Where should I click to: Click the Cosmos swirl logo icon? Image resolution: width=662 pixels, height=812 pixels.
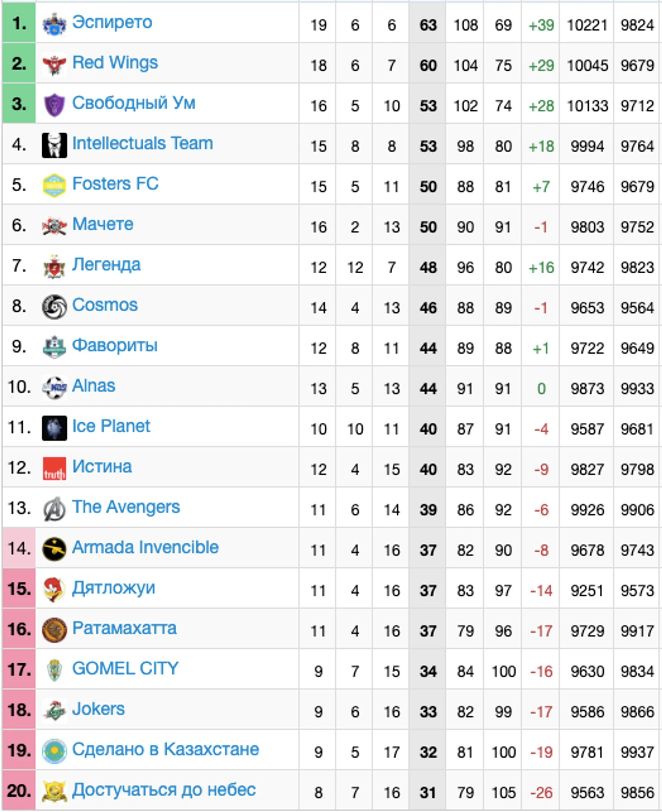click(54, 307)
